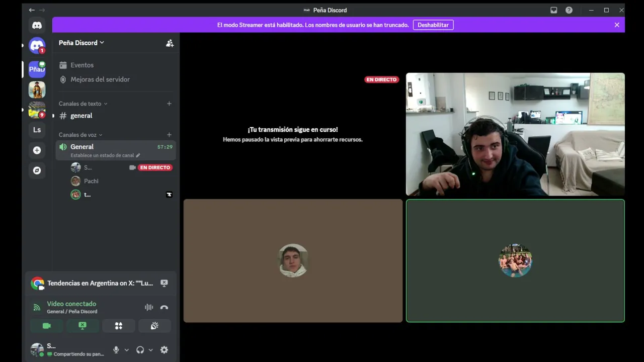Focus the paused stream preview tile
The image size is (644, 362).
click(293, 134)
